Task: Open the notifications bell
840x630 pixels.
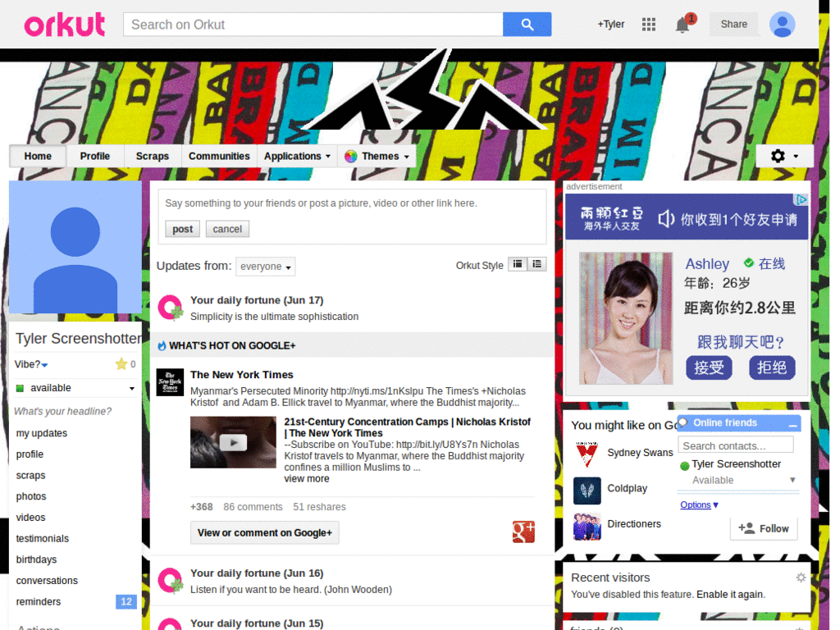Action: 682,25
